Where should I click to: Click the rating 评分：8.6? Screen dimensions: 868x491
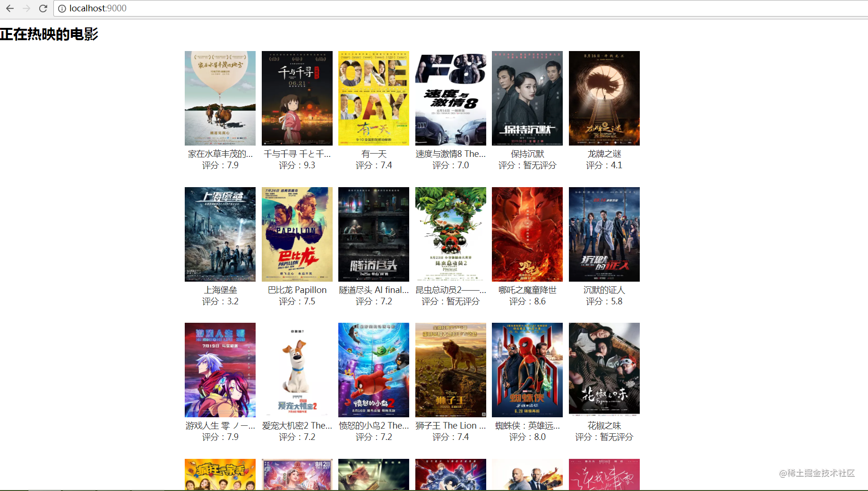pyautogui.click(x=527, y=301)
